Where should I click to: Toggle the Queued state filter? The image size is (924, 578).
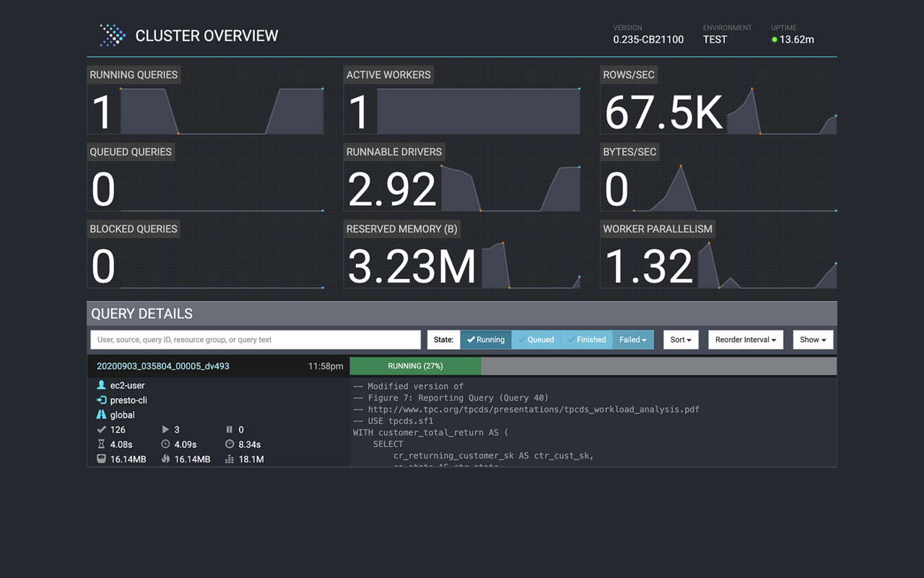point(536,340)
